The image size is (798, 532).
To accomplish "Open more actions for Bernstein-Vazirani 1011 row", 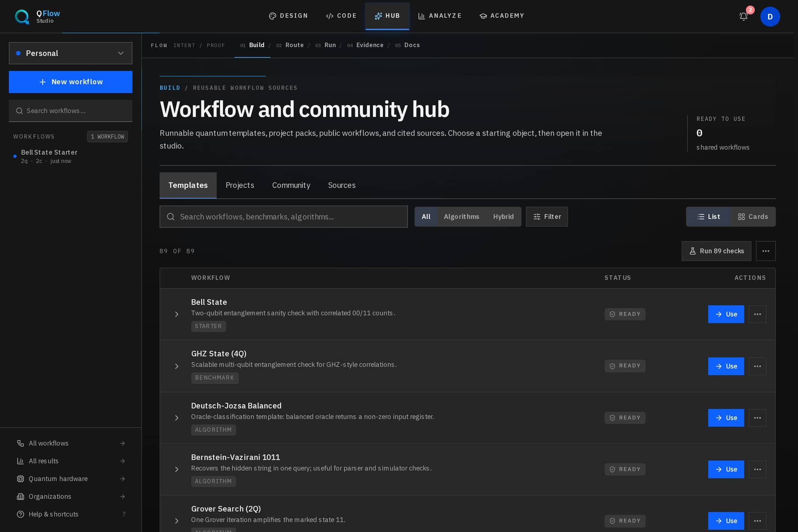I will click(757, 469).
